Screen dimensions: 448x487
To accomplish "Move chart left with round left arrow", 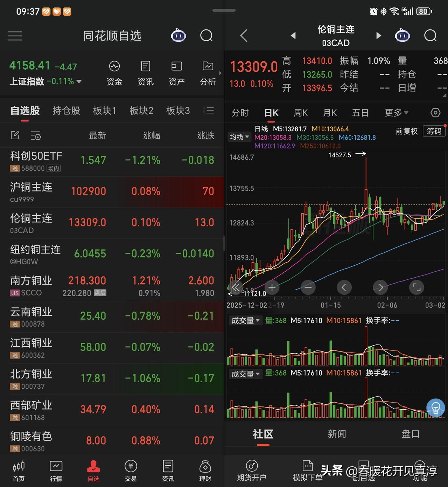I will coord(344,287).
